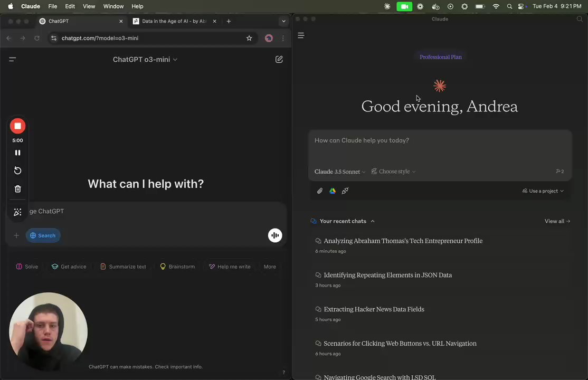The height and width of the screenshot is (380, 588).
Task: Bookmark this page with star icon
Action: (249, 38)
